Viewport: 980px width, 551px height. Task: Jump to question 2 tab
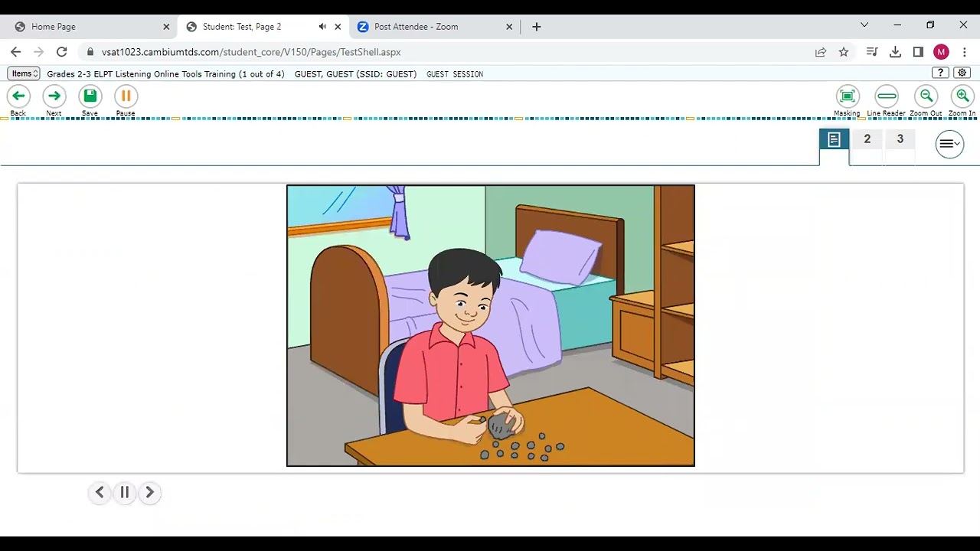[x=867, y=139]
